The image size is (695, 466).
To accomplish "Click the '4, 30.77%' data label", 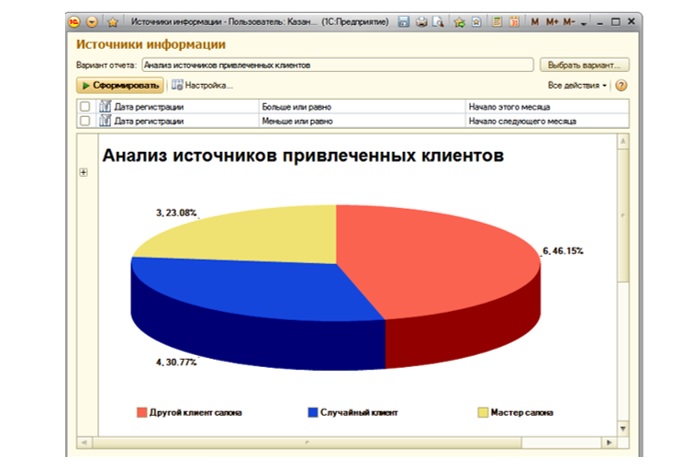I will (x=176, y=362).
